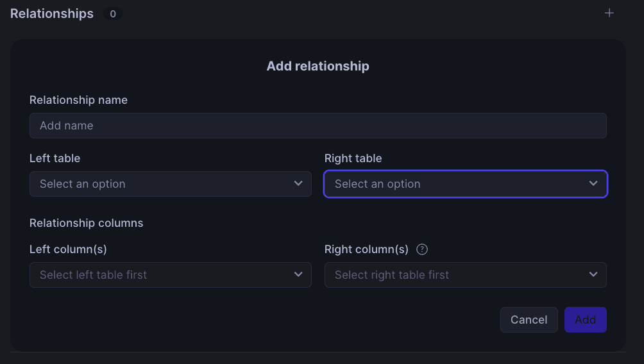This screenshot has width=644, height=364.
Task: Click the Relationships section heading
Action: [52, 13]
